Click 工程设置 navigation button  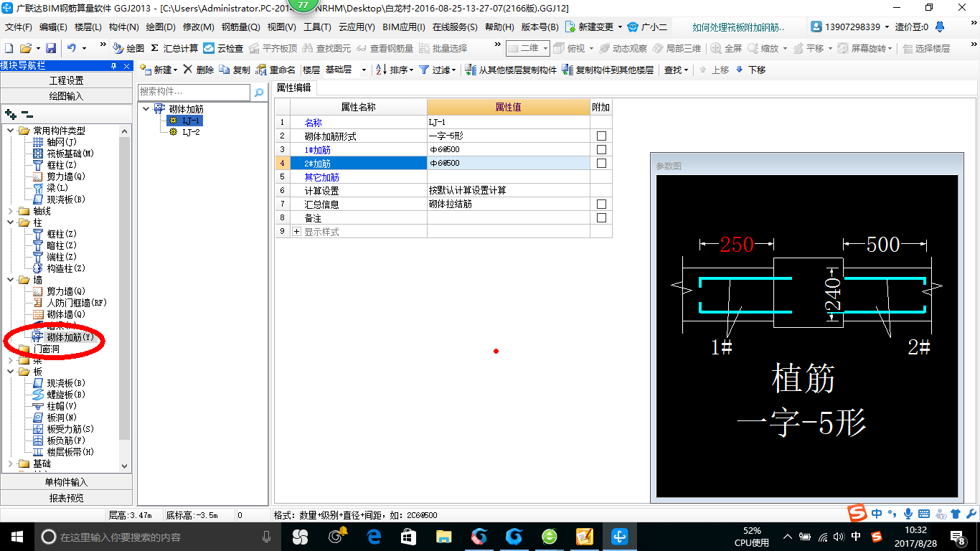(66, 80)
